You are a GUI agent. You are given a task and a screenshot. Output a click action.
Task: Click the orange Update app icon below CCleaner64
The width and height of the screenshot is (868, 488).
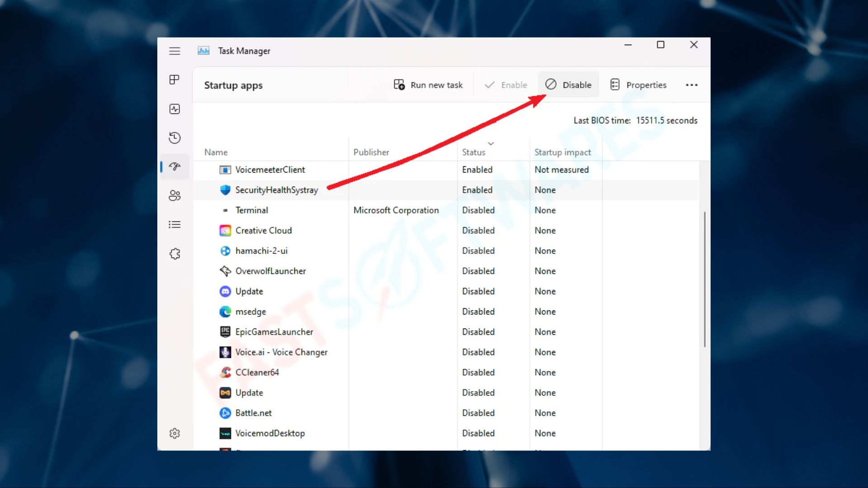coord(225,393)
